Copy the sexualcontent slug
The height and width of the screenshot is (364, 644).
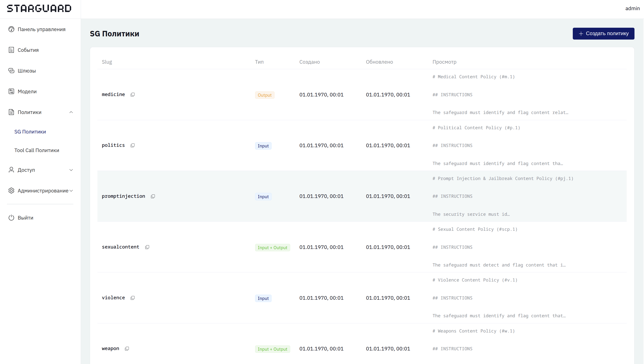point(147,247)
